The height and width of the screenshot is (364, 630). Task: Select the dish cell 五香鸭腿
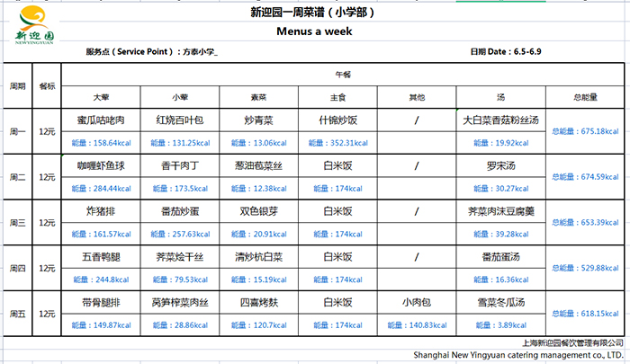point(101,257)
